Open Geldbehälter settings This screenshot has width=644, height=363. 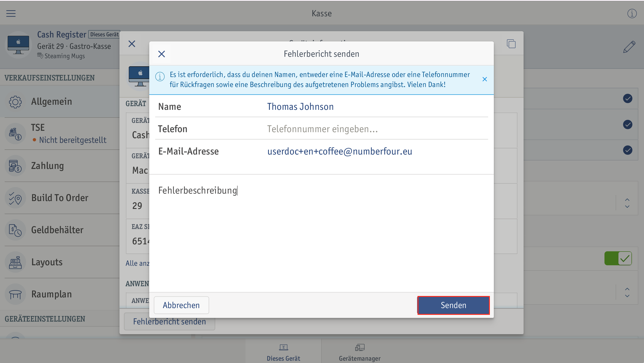point(60,230)
